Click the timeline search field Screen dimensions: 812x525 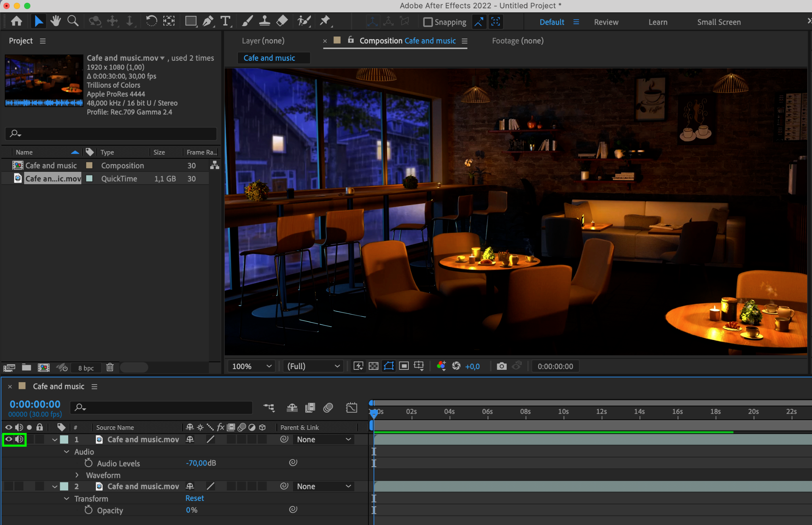pos(167,408)
